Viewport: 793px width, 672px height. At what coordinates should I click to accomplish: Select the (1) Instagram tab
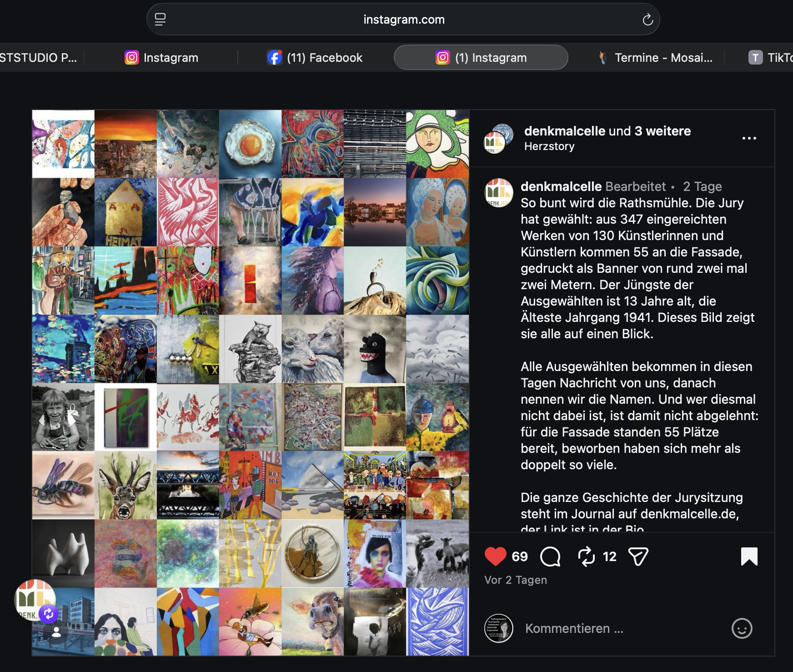pyautogui.click(x=481, y=58)
